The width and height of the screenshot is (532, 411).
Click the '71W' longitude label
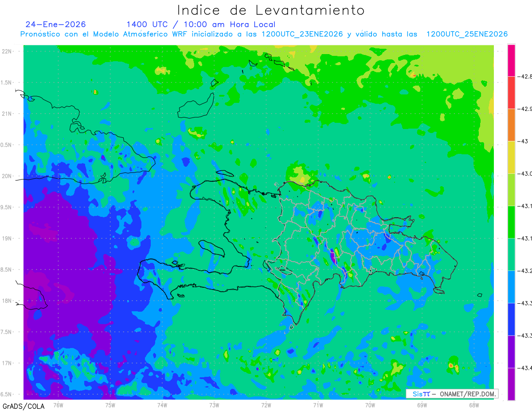[318, 405]
